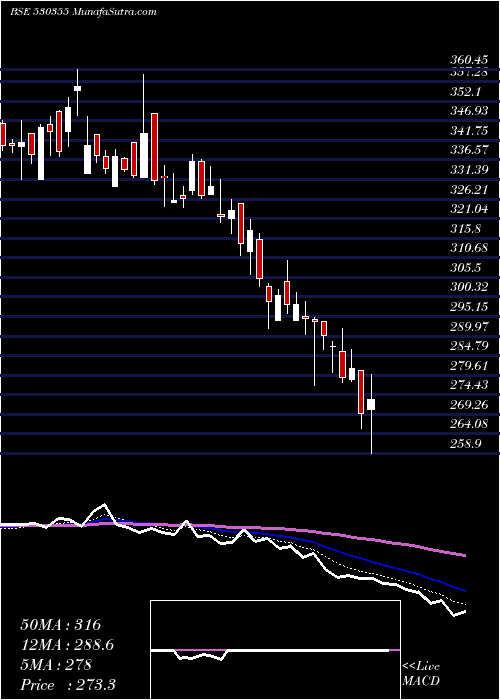
Task: Click the MACD histogram panel
Action: [275, 650]
